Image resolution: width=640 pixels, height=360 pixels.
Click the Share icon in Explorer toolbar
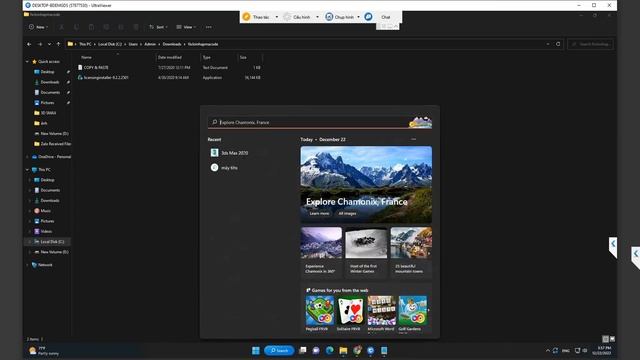121,27
